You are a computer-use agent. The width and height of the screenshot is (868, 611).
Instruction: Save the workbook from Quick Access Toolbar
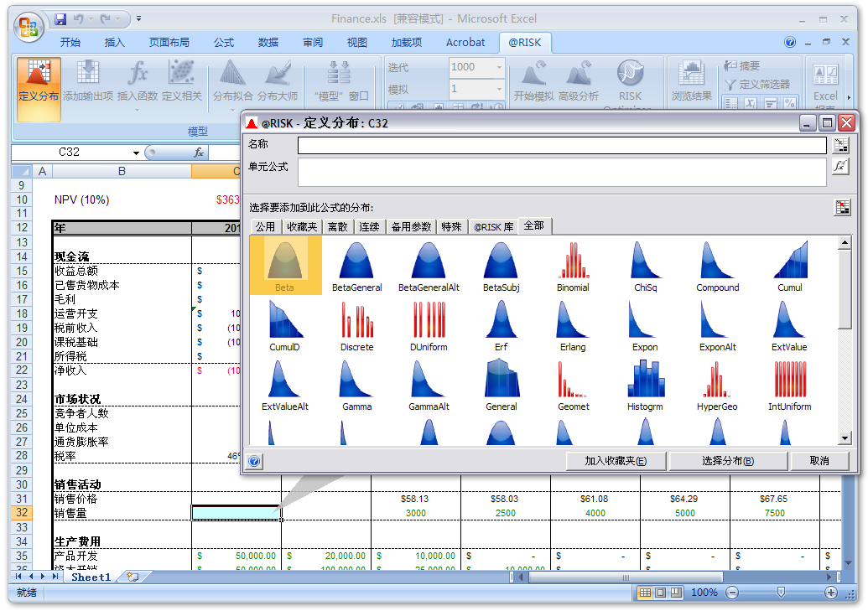[60, 19]
